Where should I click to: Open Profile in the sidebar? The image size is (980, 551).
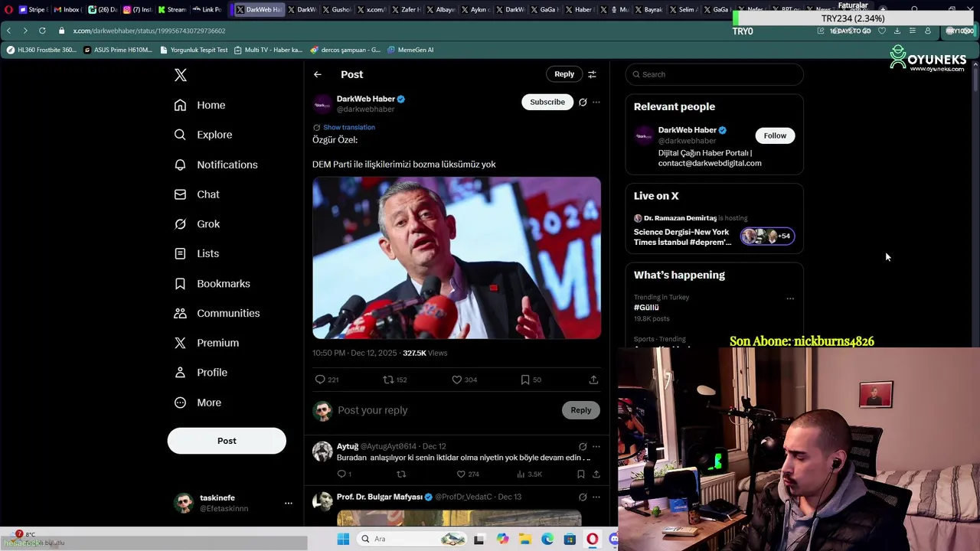click(x=201, y=373)
